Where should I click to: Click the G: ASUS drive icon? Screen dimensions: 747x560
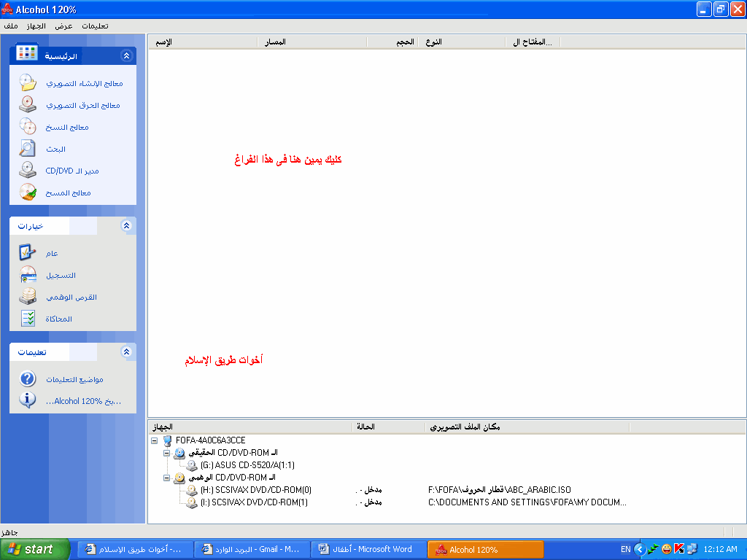point(192,465)
